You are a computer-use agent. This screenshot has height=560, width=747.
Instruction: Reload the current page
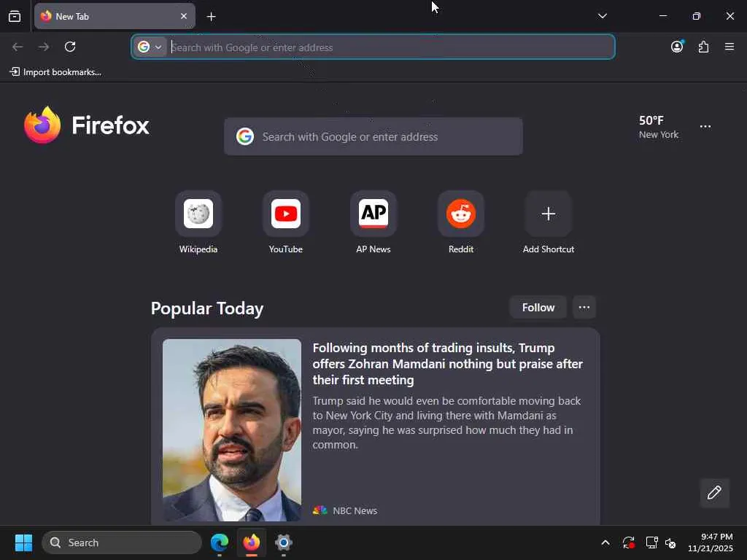tap(70, 47)
